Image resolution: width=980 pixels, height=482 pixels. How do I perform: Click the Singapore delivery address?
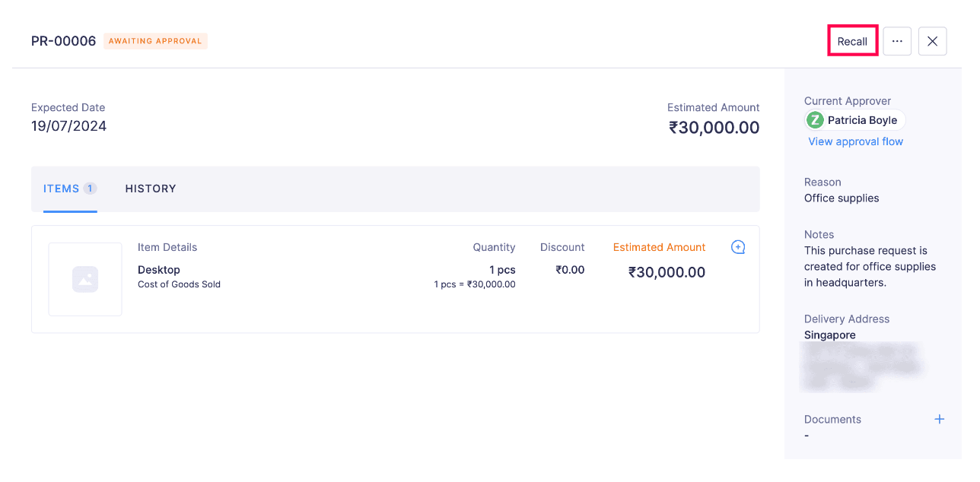(x=829, y=335)
